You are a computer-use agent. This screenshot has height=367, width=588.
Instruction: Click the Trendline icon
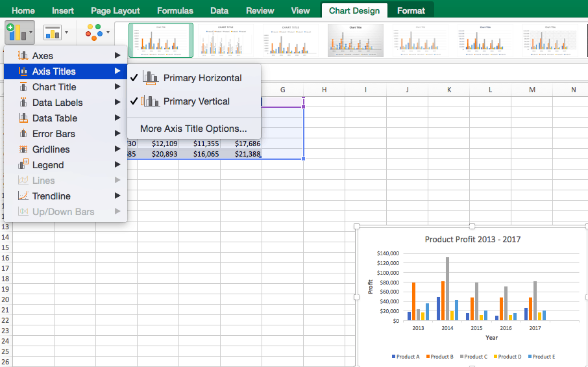click(x=23, y=196)
